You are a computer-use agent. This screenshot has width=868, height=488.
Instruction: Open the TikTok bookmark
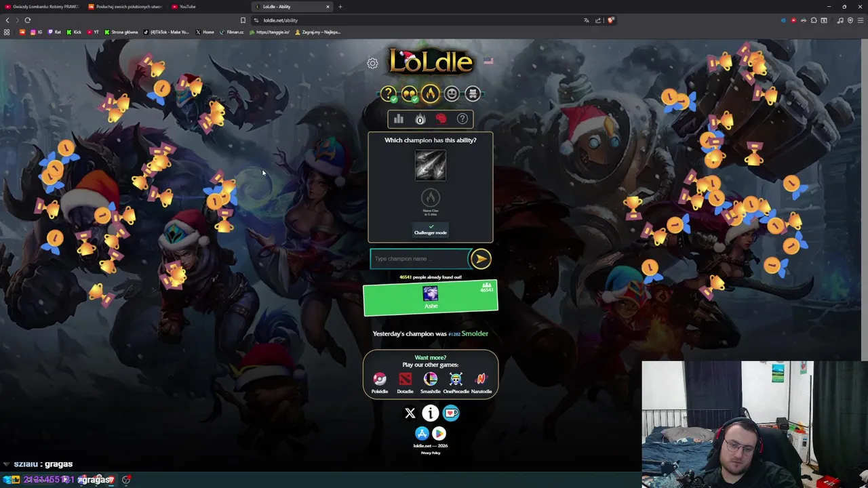pos(167,32)
